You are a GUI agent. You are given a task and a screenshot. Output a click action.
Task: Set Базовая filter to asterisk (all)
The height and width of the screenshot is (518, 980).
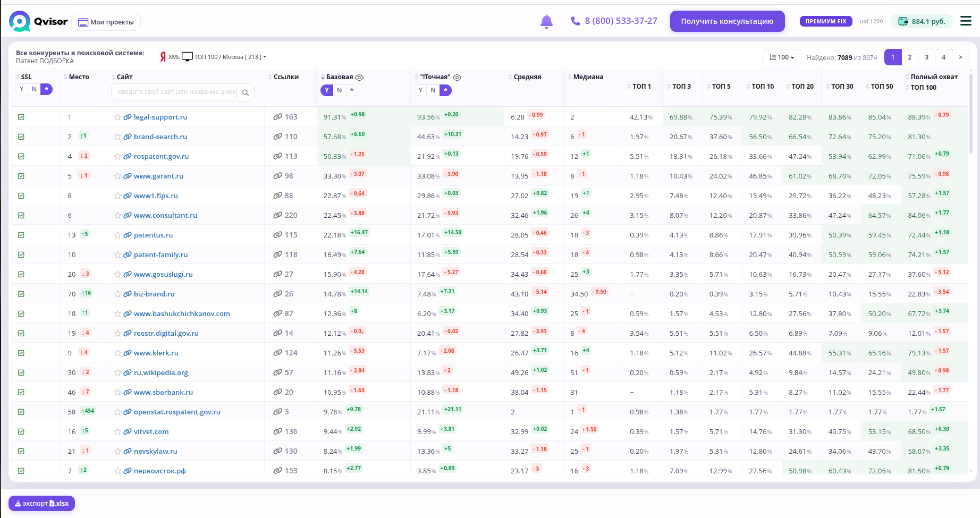(352, 90)
